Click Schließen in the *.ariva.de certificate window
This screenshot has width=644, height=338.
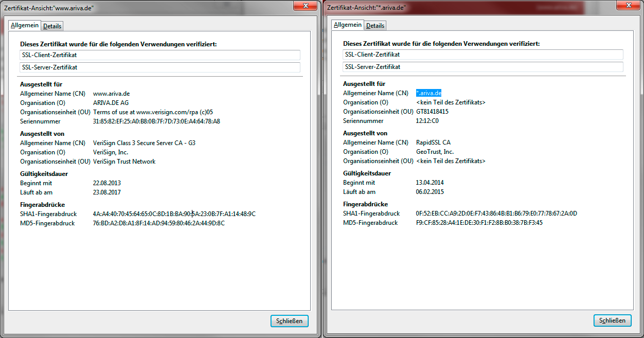click(612, 320)
